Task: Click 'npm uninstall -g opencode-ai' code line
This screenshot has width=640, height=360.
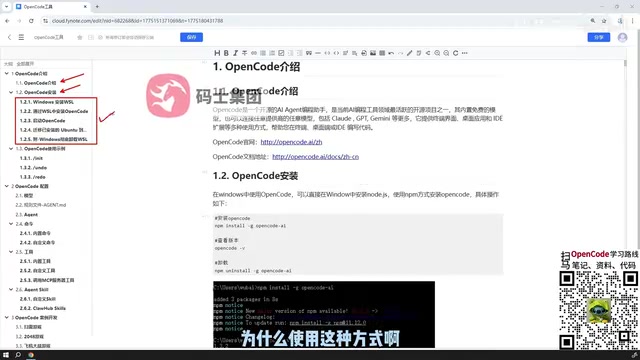Action: (253, 271)
